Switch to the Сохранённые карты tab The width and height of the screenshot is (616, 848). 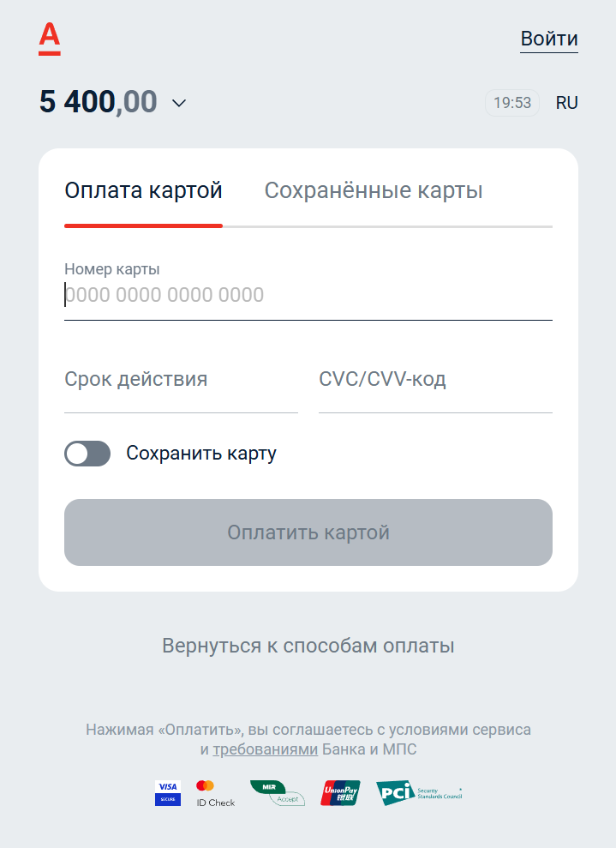pyautogui.click(x=374, y=190)
